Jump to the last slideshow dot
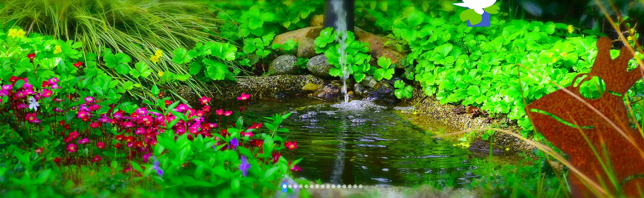 (x=361, y=186)
